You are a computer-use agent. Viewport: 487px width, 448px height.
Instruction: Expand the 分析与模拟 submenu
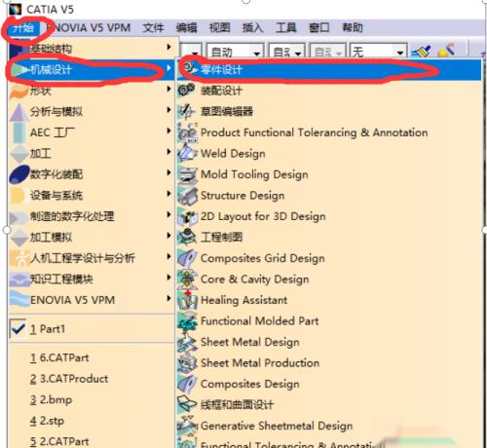pos(92,111)
